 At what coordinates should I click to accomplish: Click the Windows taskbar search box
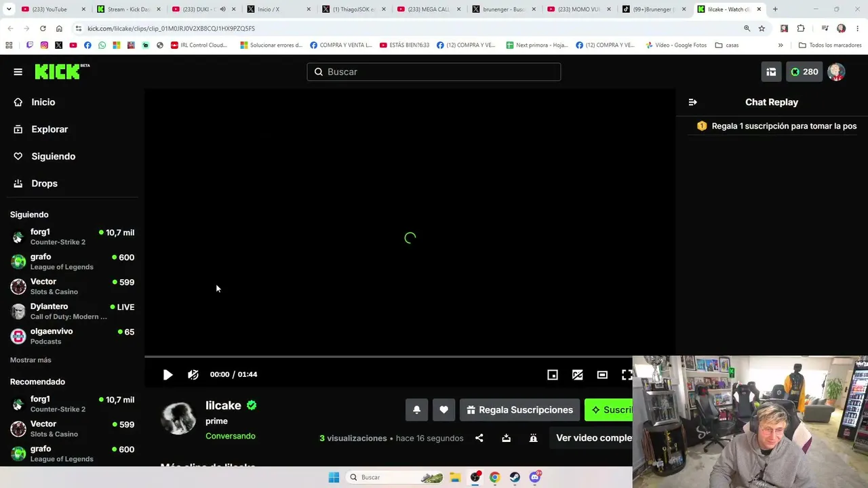coord(396,477)
